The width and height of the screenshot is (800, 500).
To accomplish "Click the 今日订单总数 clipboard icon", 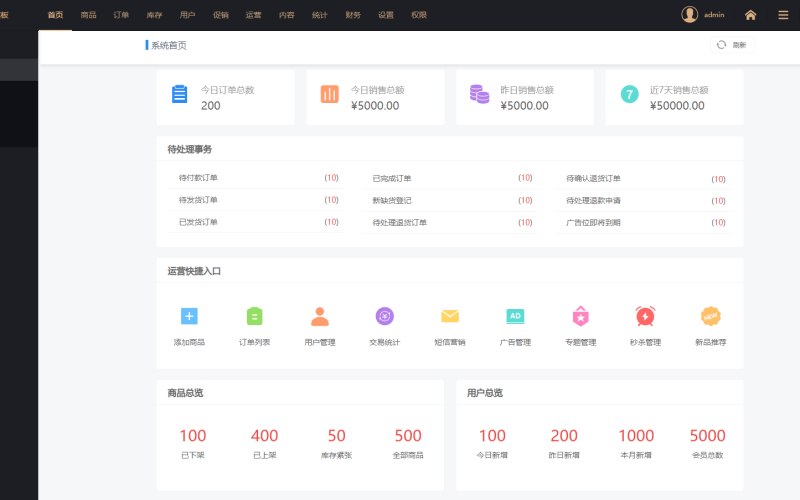I will (179, 94).
